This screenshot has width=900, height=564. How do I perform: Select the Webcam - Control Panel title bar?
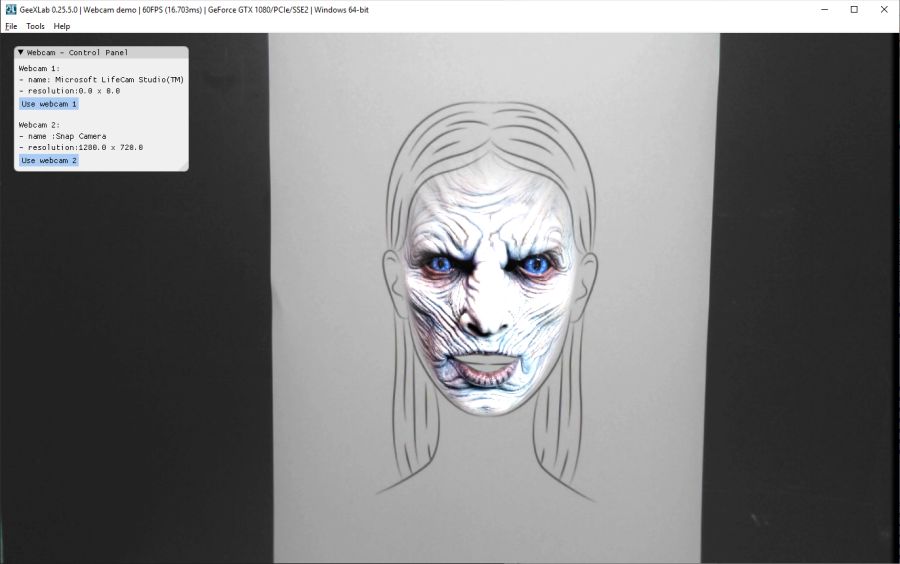coord(101,52)
